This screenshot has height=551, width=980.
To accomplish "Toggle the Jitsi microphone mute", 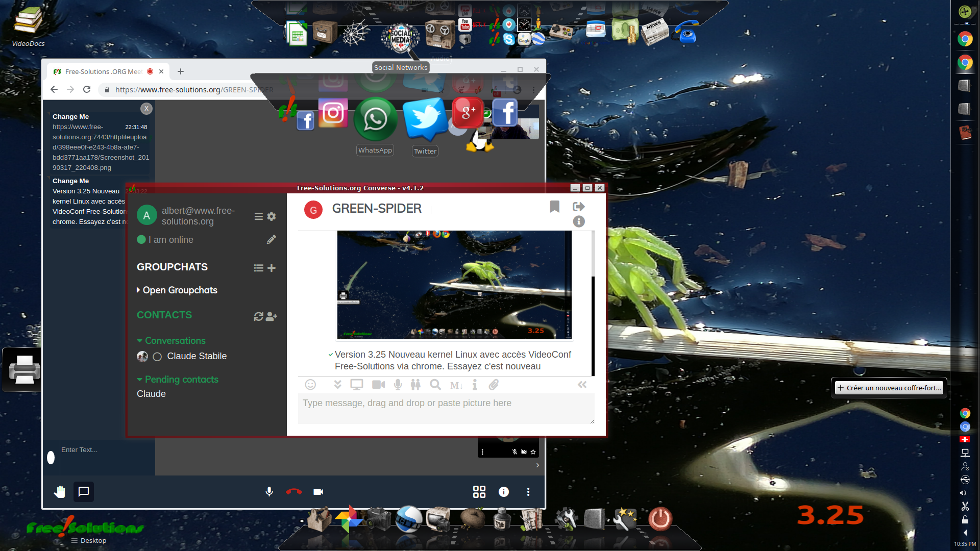I will click(269, 492).
